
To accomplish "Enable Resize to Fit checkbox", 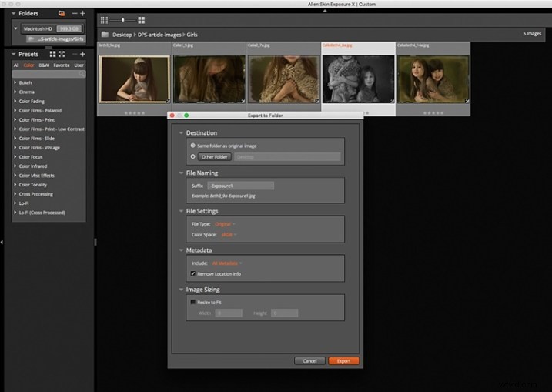I will tap(192, 302).
